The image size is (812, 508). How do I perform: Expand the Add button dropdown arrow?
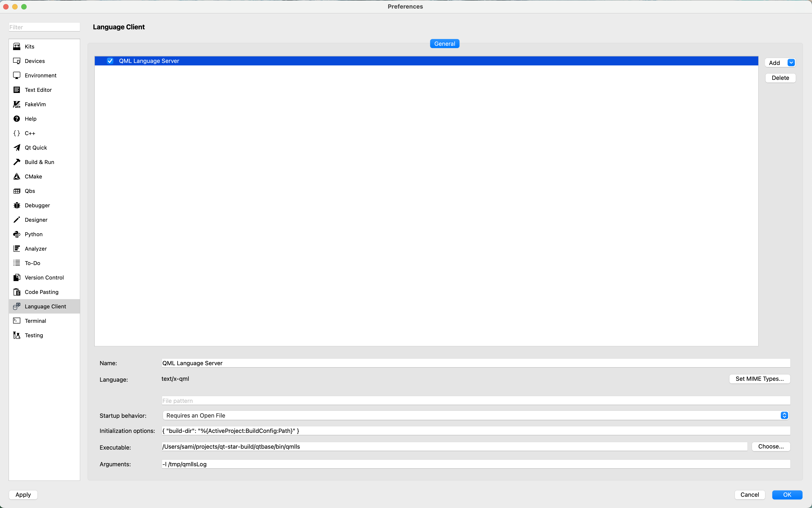[791, 62]
